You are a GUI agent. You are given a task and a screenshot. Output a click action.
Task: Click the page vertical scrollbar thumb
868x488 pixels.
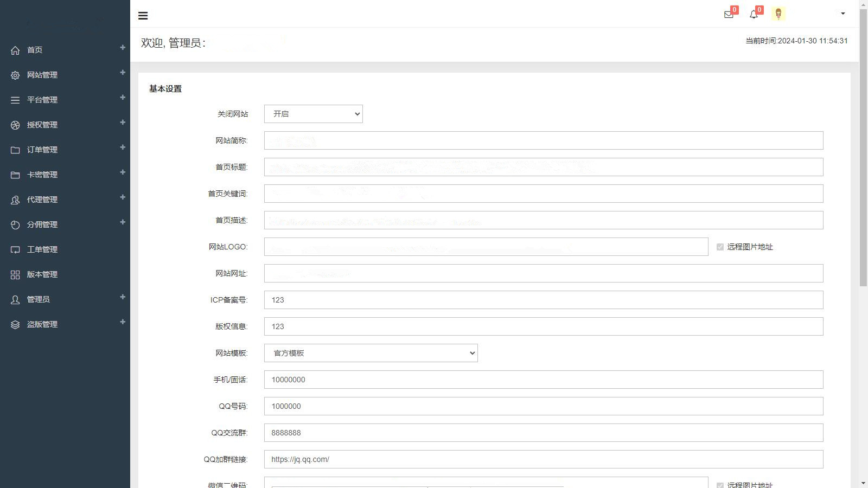pos(863,146)
